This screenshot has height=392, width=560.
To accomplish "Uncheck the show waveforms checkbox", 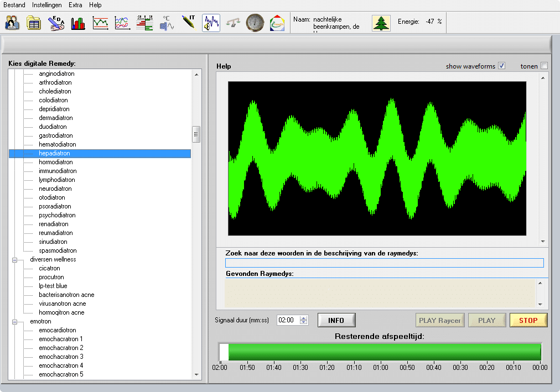I will click(502, 66).
